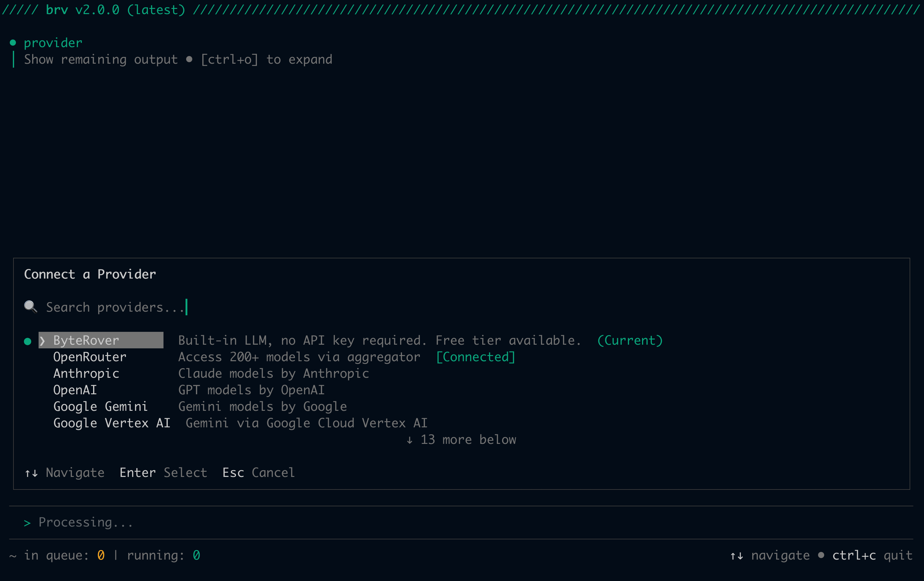Click 'Access 200+ models via aggregator' description
This screenshot has height=581, width=924.
point(299,357)
